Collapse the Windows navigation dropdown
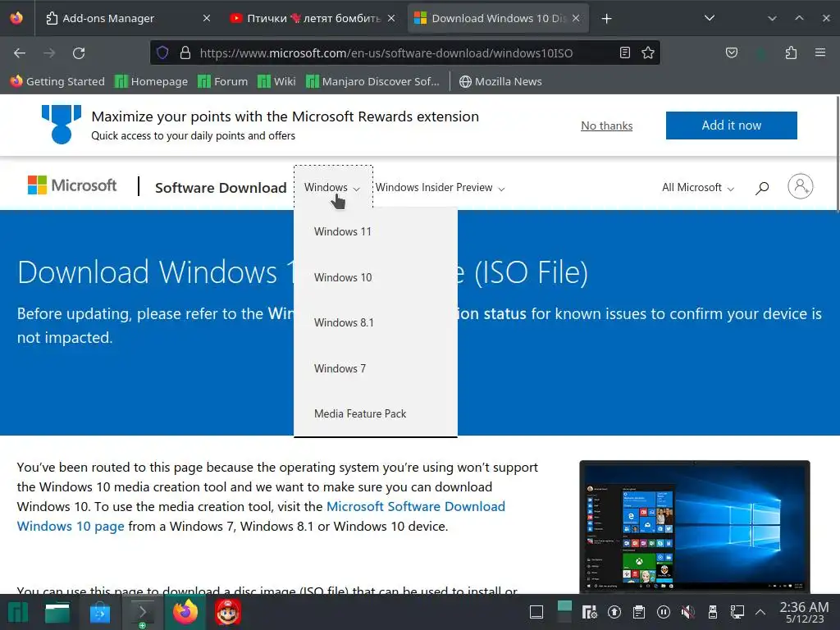This screenshot has width=840, height=630. pos(332,188)
